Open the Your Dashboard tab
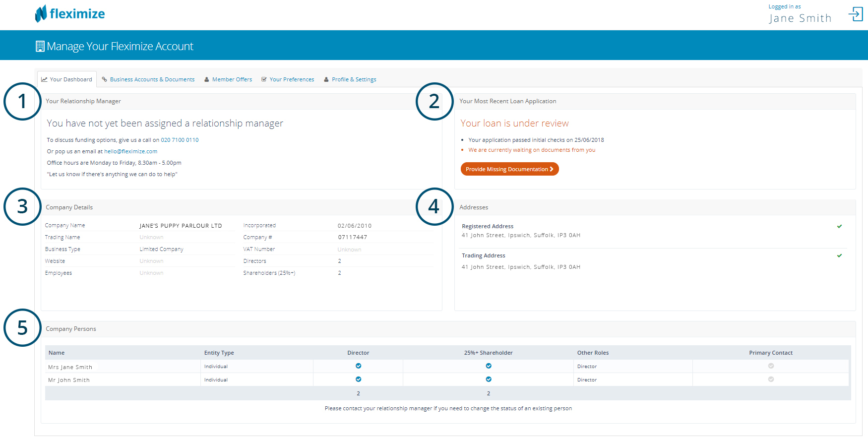The width and height of the screenshot is (868, 441). pyautogui.click(x=67, y=79)
